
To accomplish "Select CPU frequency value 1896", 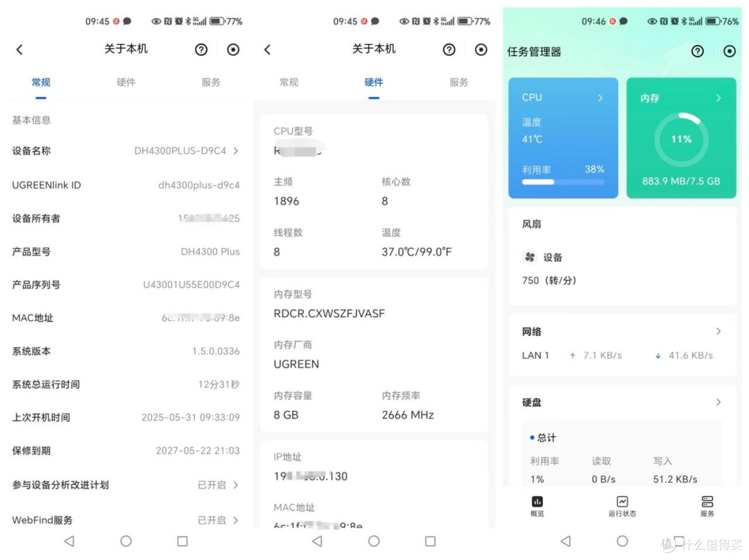I will coord(286,202).
